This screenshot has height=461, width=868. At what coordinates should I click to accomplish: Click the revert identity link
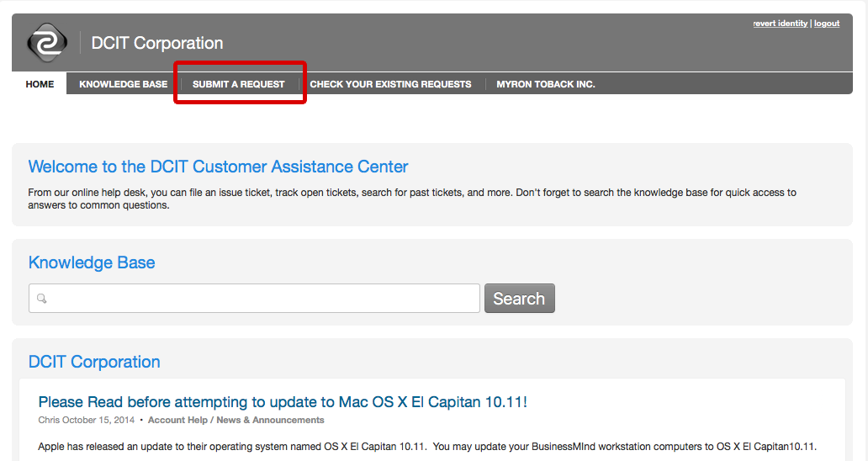click(x=780, y=24)
